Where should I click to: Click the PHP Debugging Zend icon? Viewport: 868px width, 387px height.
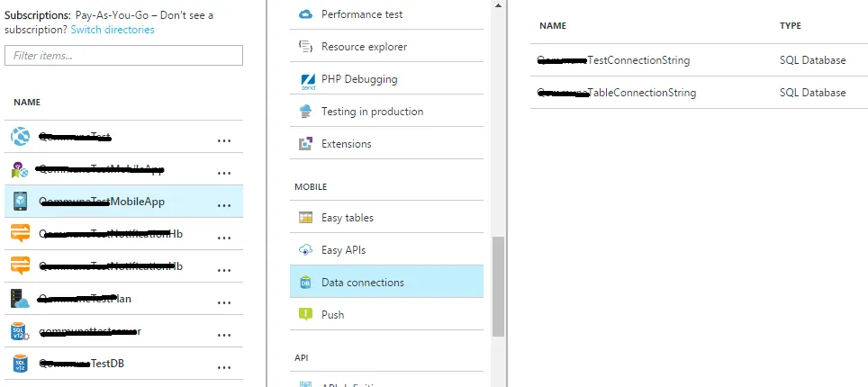click(304, 79)
